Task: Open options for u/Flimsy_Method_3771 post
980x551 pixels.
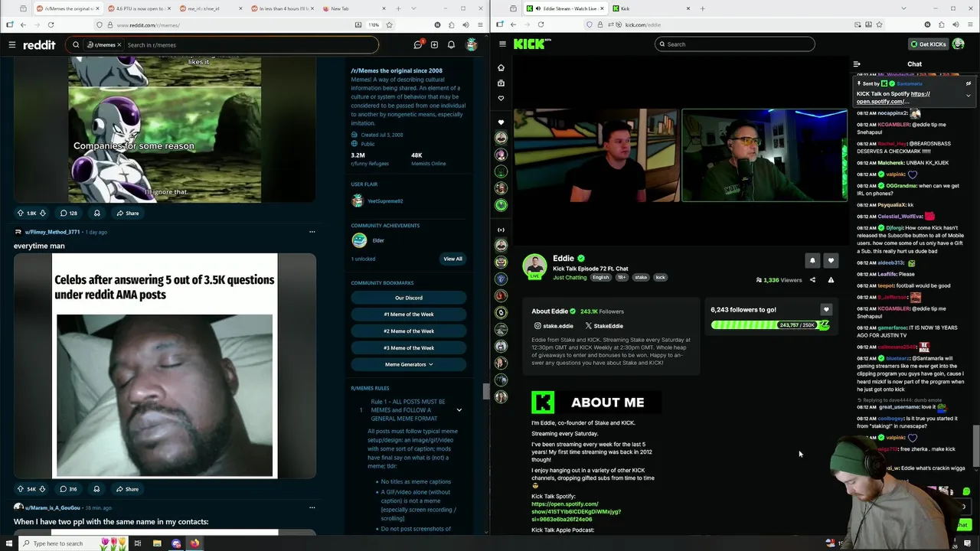Action: pos(312,232)
